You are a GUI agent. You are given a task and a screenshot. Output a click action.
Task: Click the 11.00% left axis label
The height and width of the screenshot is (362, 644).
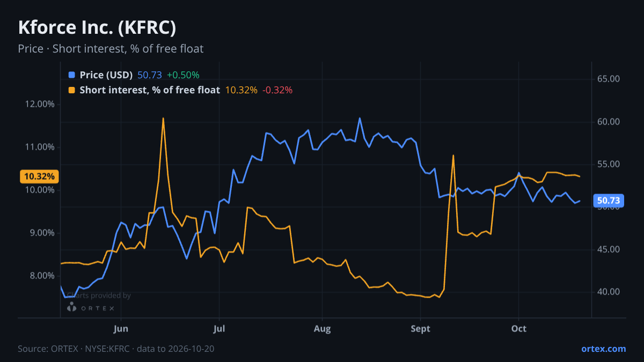39,147
